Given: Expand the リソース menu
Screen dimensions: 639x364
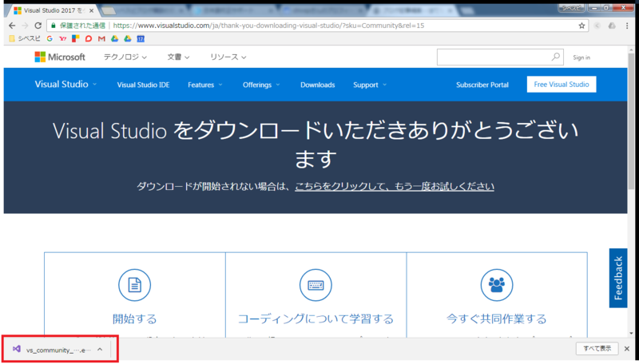Looking at the screenshot, I should point(228,57).
